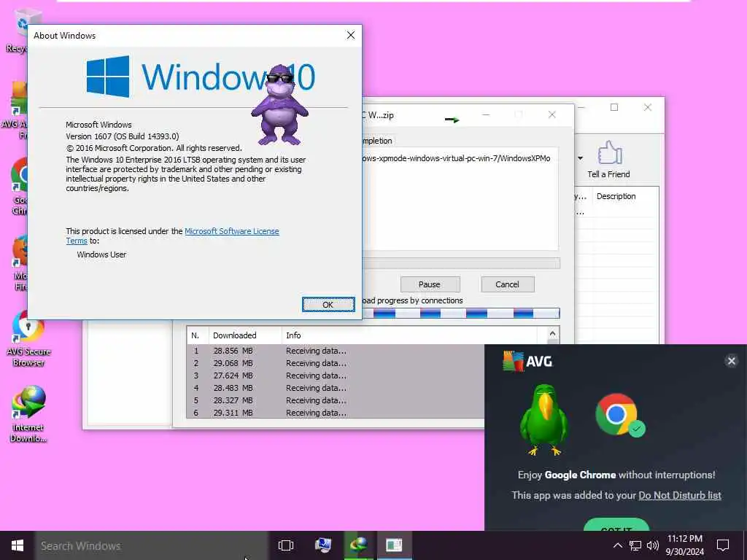Click OK in About Windows dialog
Viewport: 747px width, 560px height.
(x=328, y=305)
